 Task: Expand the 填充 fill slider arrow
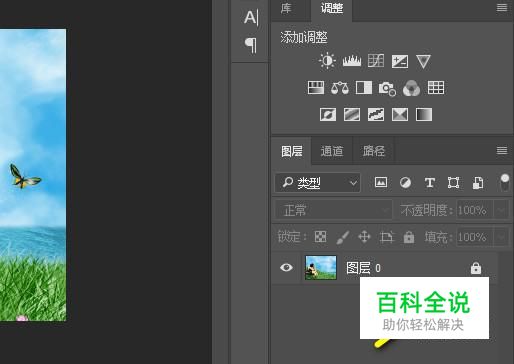pos(501,237)
